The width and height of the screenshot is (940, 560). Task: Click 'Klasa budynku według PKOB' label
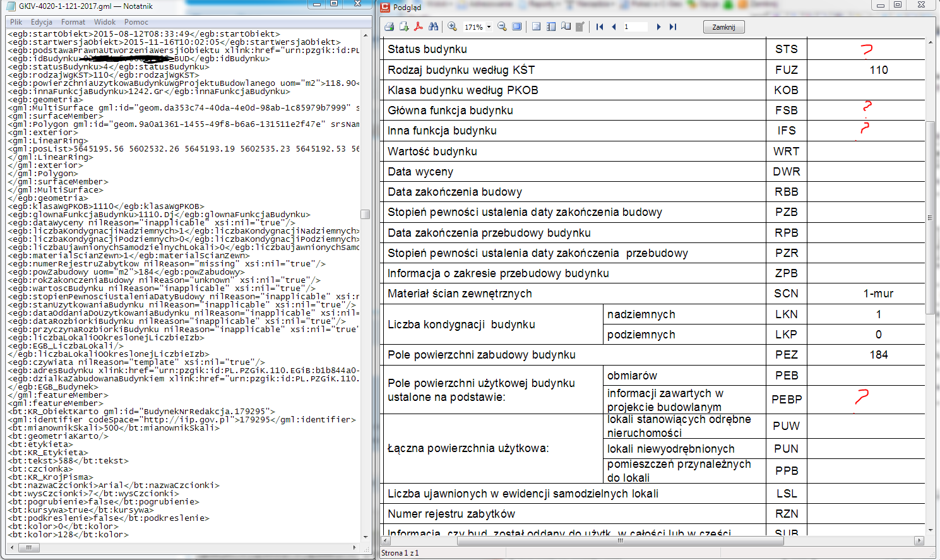(463, 90)
